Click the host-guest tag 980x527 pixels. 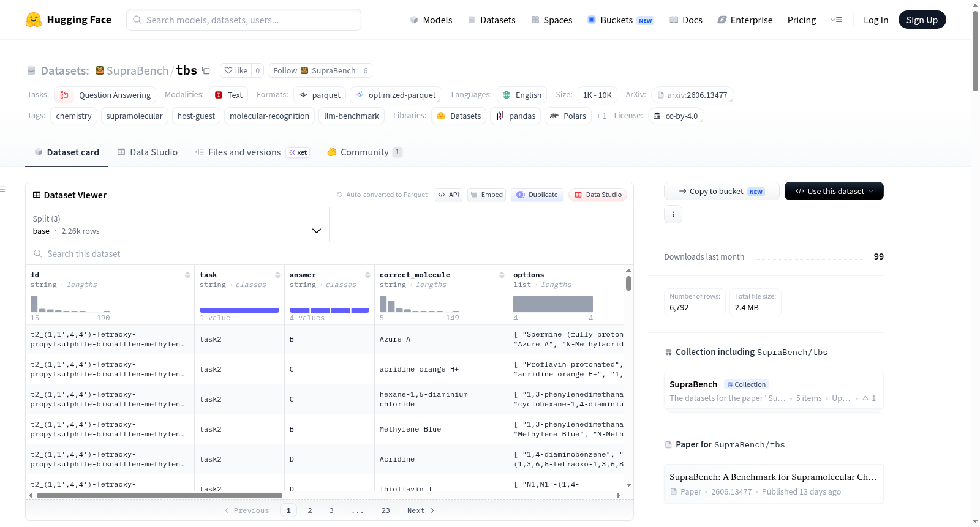tap(196, 116)
